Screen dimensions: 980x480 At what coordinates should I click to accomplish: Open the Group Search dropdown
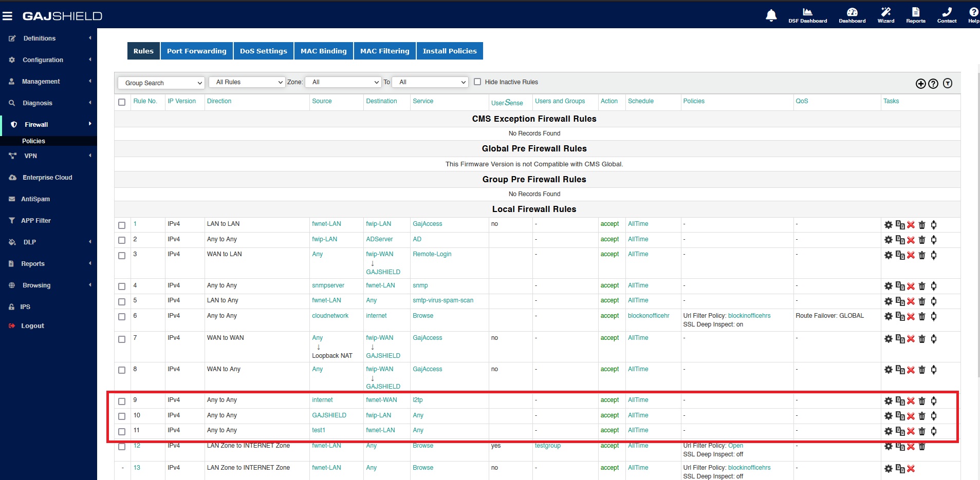click(x=161, y=83)
